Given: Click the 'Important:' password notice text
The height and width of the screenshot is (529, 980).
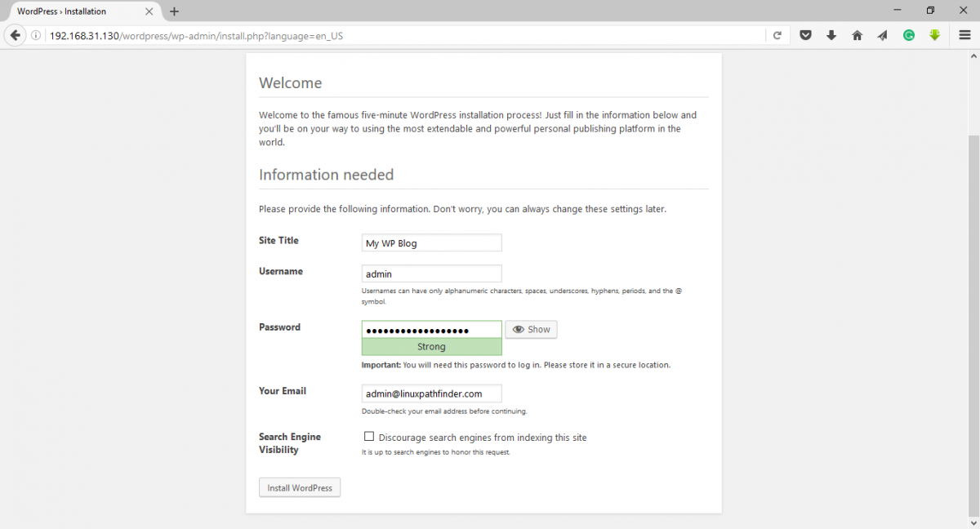Looking at the screenshot, I should point(516,365).
